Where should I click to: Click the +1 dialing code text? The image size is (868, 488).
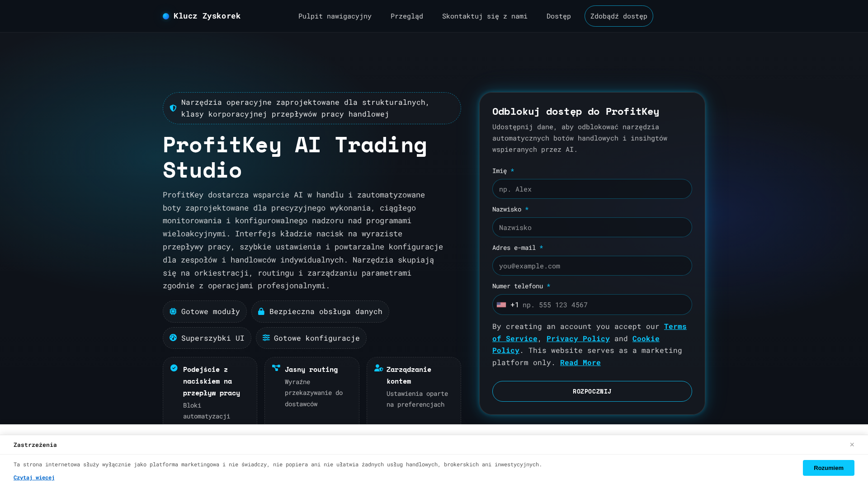(515, 305)
